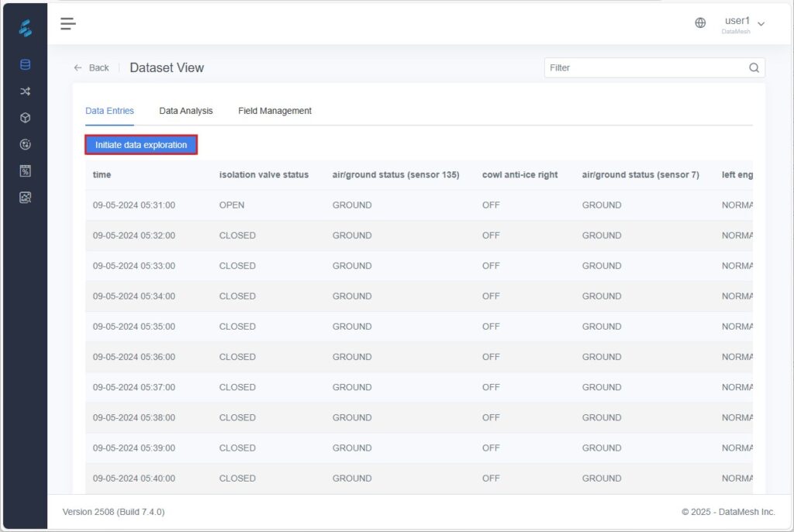Click the DataMesh logo in sidebar
Viewport: 794px width, 532px height.
25,29
